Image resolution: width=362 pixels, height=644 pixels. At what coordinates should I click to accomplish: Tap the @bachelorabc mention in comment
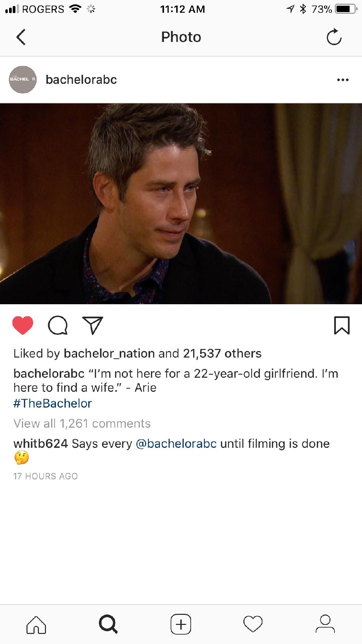pos(176,444)
